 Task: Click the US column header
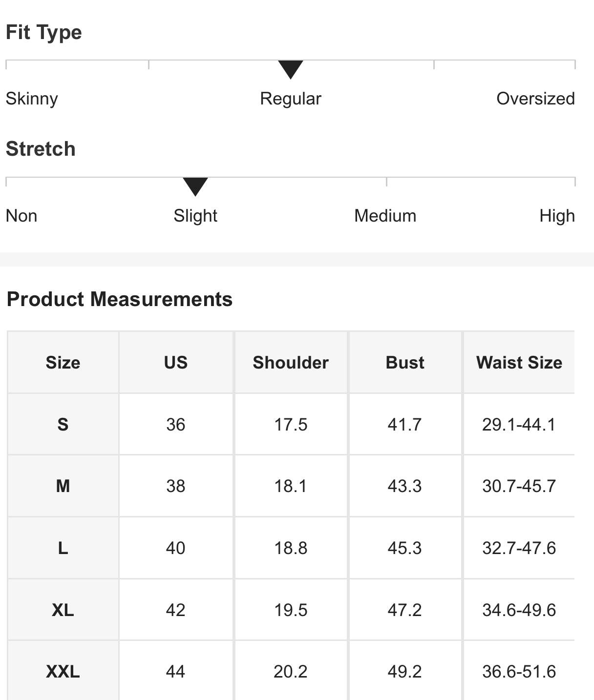176,363
